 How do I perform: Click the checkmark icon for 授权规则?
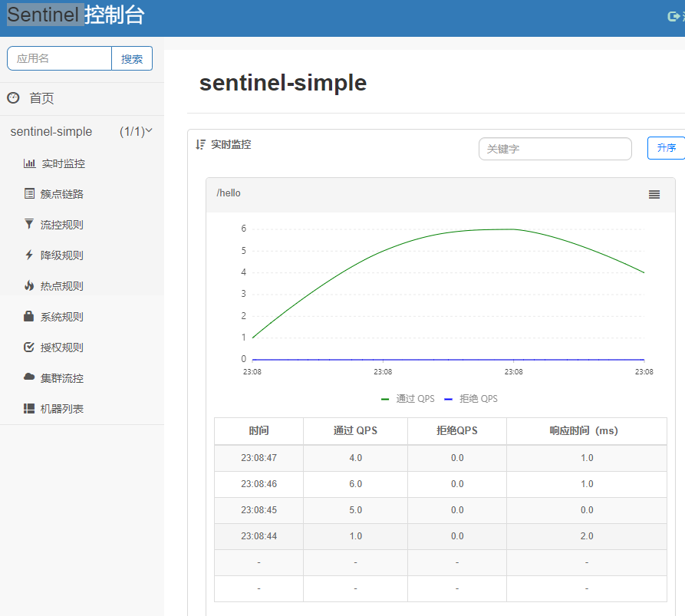point(29,347)
